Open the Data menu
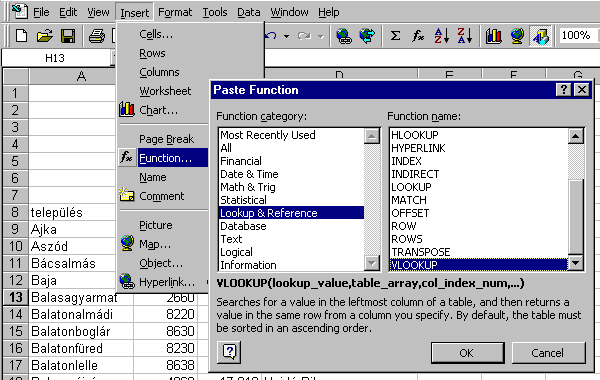 [248, 12]
